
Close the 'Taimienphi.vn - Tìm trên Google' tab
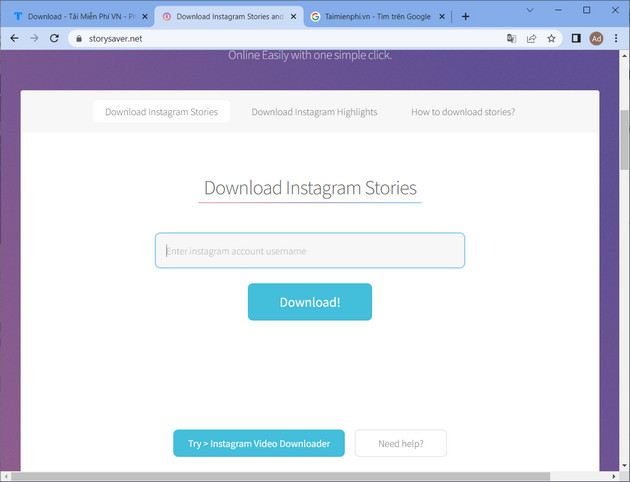coord(442,16)
